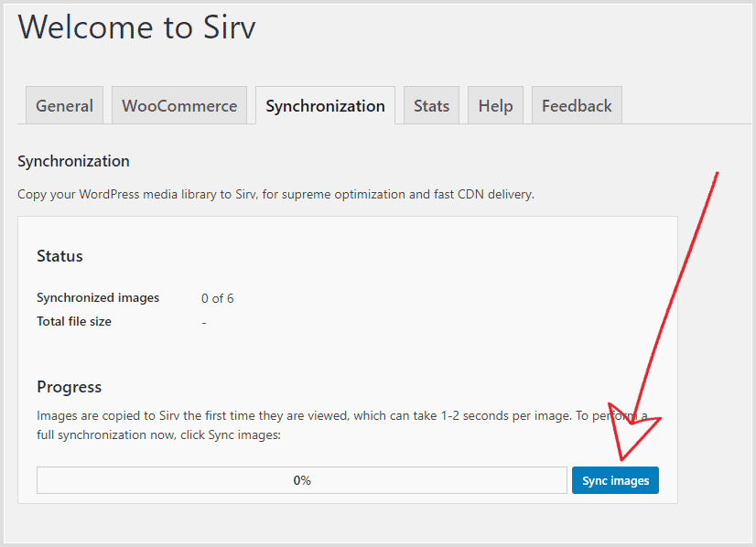Go to the Help tab
756x547 pixels.
495,105
